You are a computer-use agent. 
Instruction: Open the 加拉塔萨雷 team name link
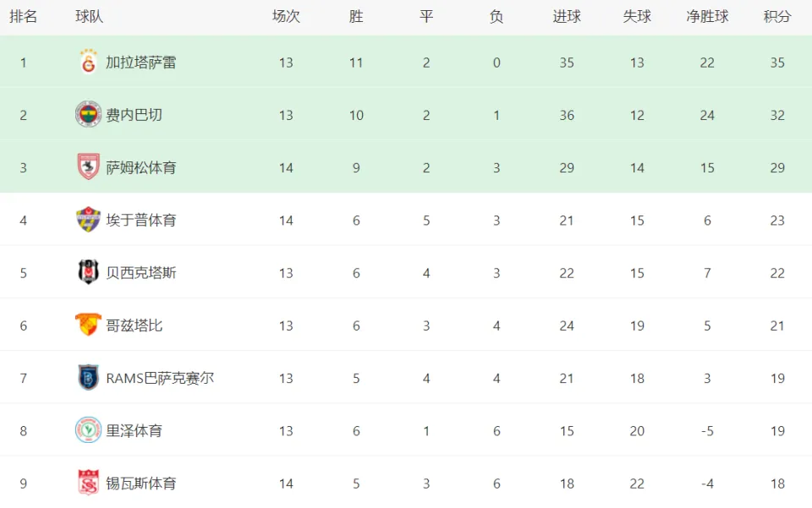(141, 63)
